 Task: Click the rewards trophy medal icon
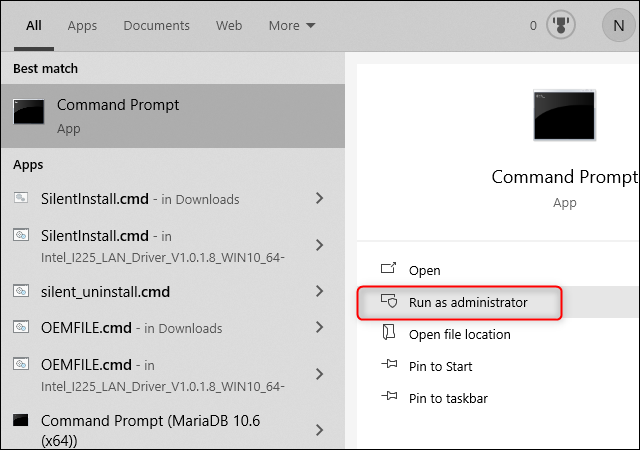561,25
